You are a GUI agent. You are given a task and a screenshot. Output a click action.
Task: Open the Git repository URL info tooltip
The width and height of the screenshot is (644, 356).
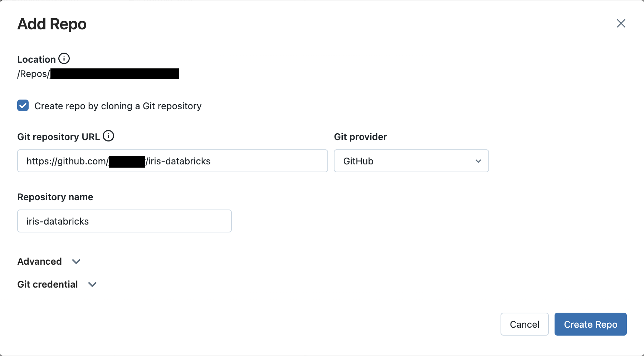pyautogui.click(x=108, y=136)
